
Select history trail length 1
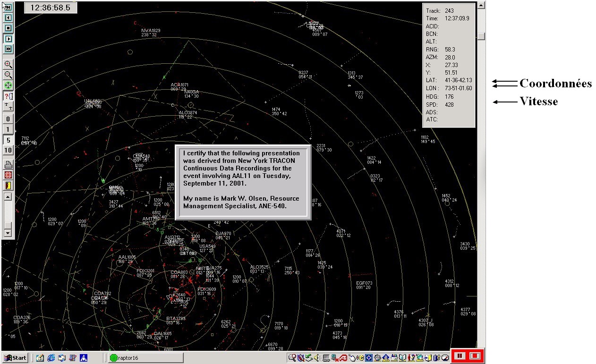click(8, 129)
